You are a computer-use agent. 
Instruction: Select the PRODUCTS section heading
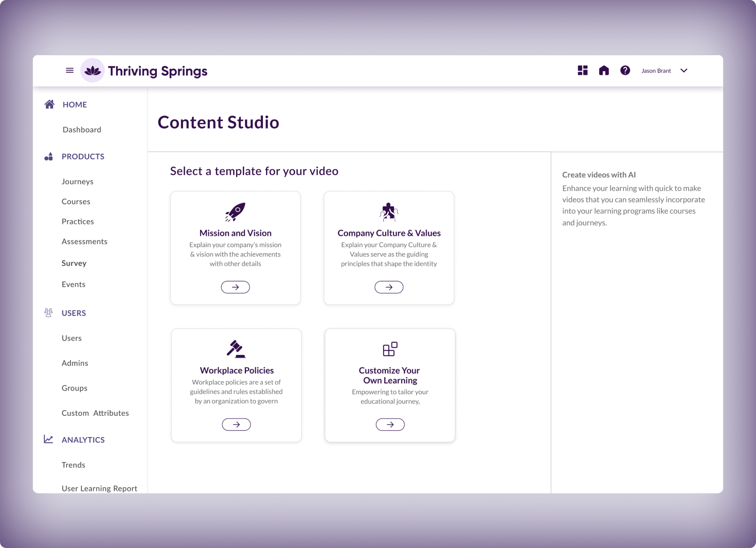(83, 156)
